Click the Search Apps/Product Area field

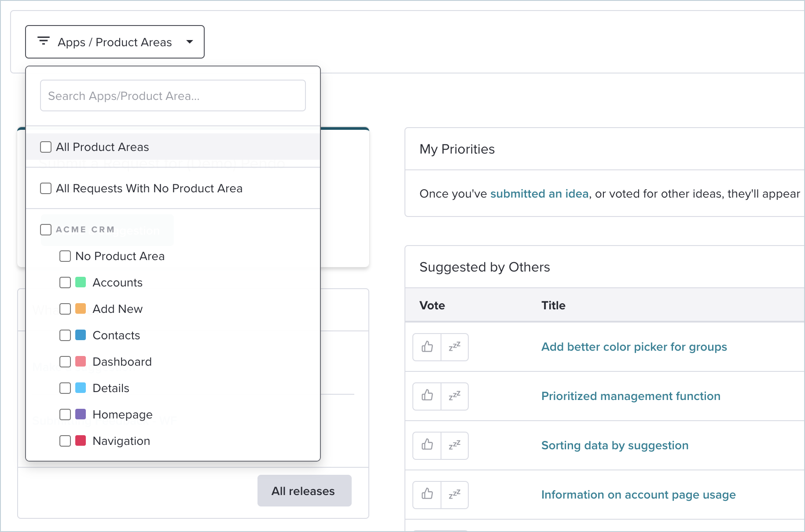tap(173, 95)
